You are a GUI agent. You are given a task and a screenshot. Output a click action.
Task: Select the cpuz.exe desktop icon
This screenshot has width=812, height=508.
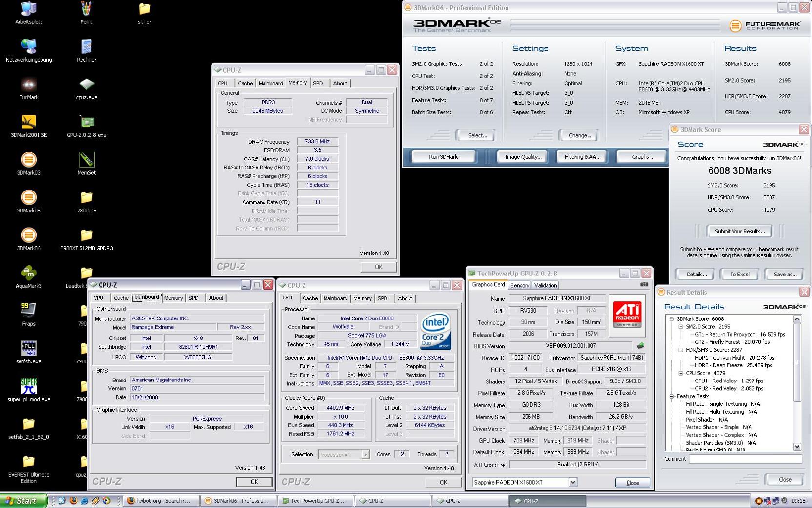[x=86, y=88]
